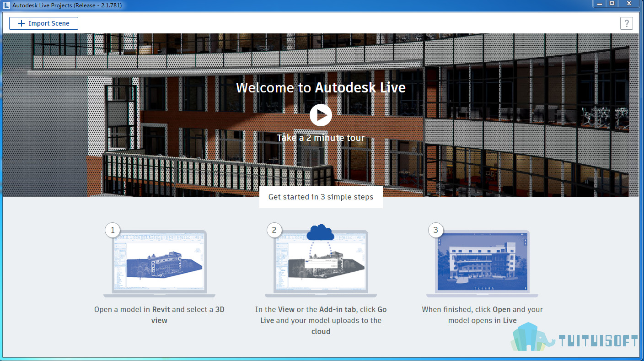Click the Open a model in Revit description

click(x=159, y=315)
